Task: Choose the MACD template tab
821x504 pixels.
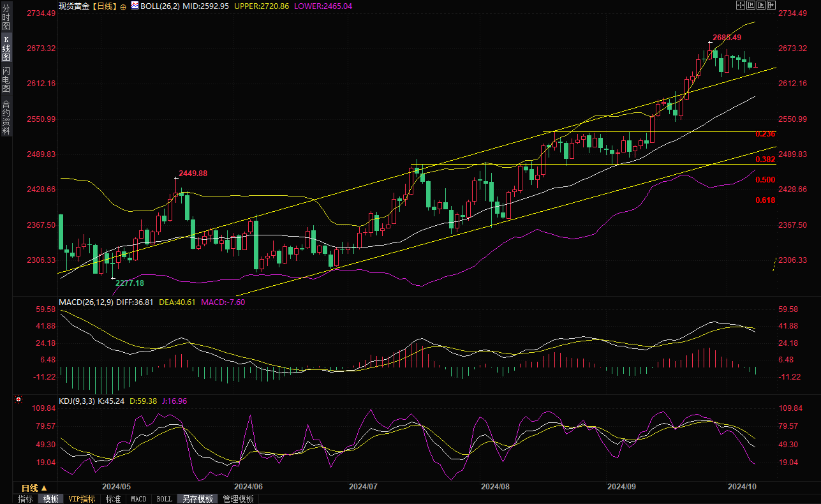Action: coord(138,499)
